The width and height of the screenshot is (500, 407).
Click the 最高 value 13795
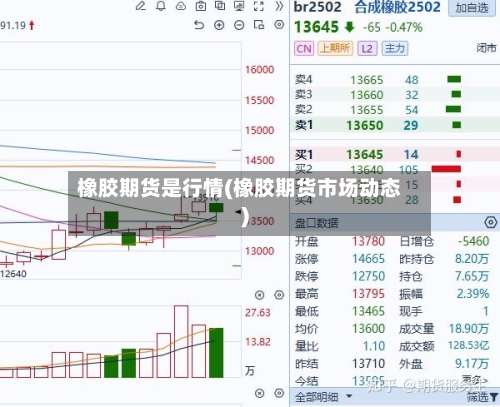pyautogui.click(x=368, y=294)
